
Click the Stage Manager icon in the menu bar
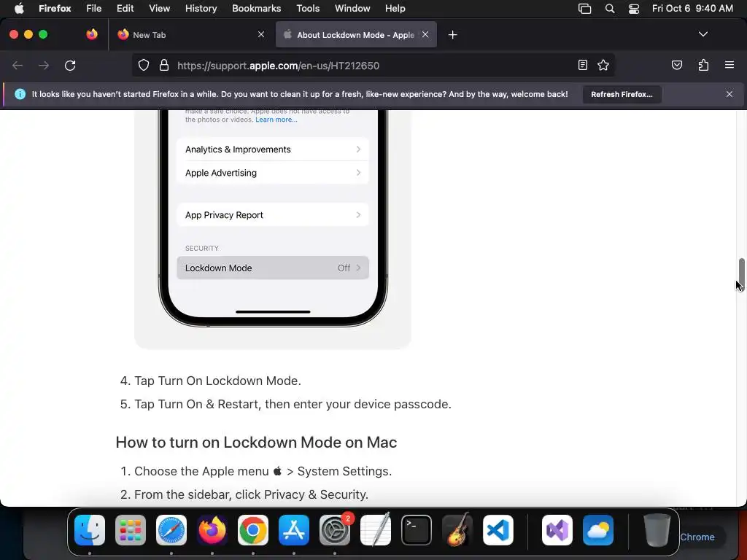point(584,9)
